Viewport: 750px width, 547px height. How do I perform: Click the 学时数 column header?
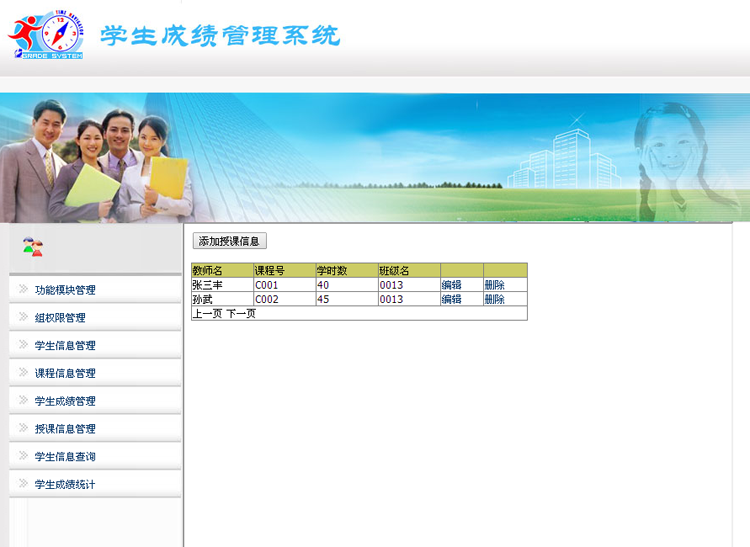point(347,271)
